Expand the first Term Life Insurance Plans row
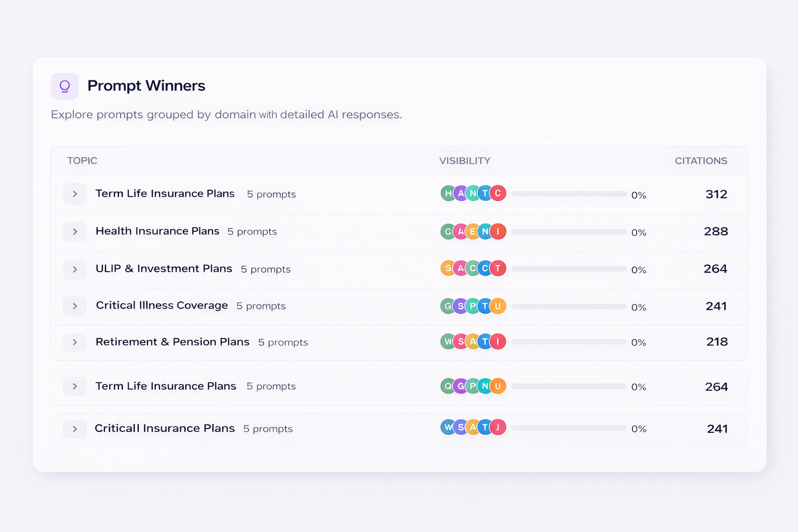The width and height of the screenshot is (798, 532). [x=75, y=194]
